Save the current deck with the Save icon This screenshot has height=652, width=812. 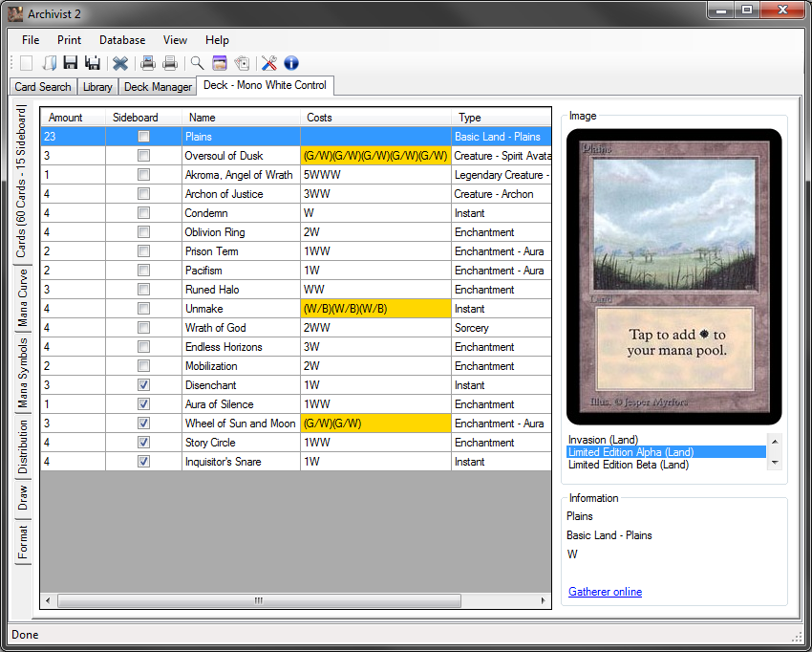tap(71, 63)
